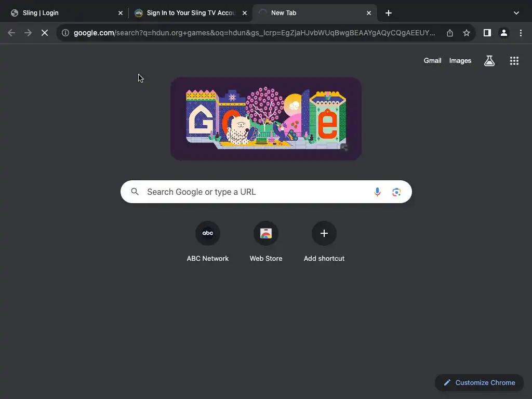This screenshot has width=532, height=399.
Task: Click the magnifier icon in search box
Action: (135, 192)
